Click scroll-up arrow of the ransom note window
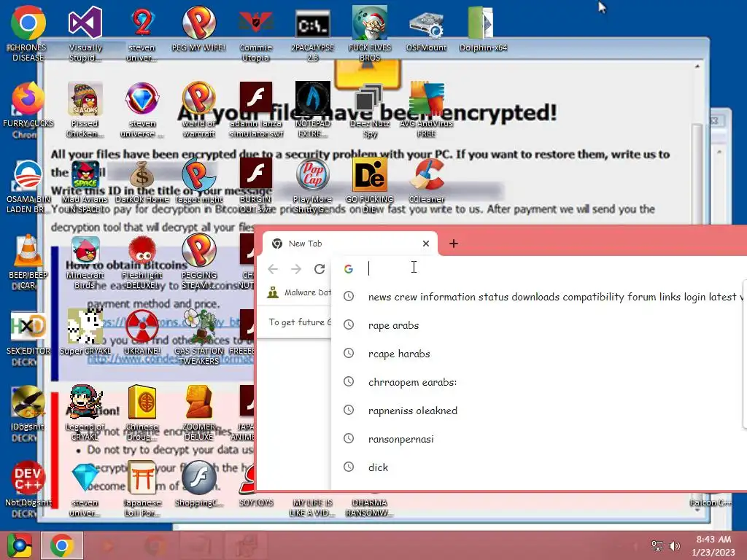 point(697,66)
